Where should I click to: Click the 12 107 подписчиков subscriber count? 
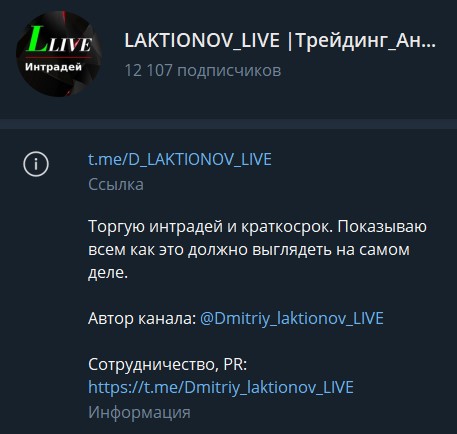point(203,70)
